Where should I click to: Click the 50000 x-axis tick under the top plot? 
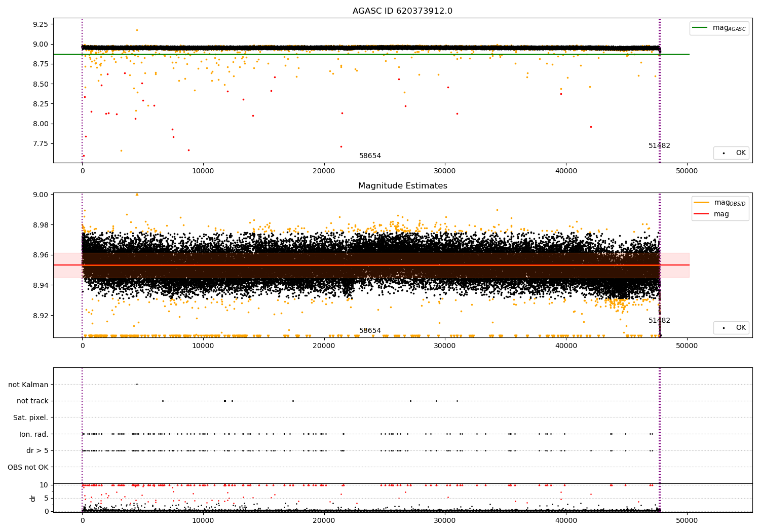[687, 171]
